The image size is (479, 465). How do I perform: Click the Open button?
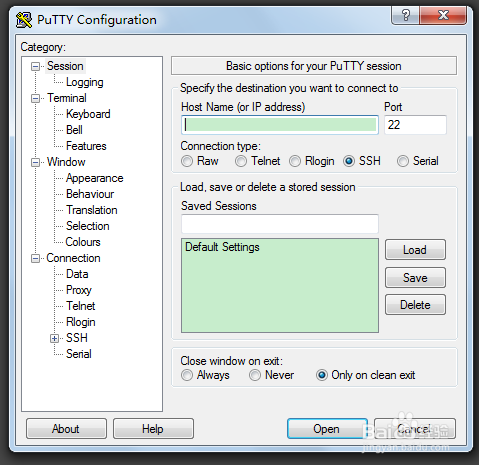[x=327, y=429]
